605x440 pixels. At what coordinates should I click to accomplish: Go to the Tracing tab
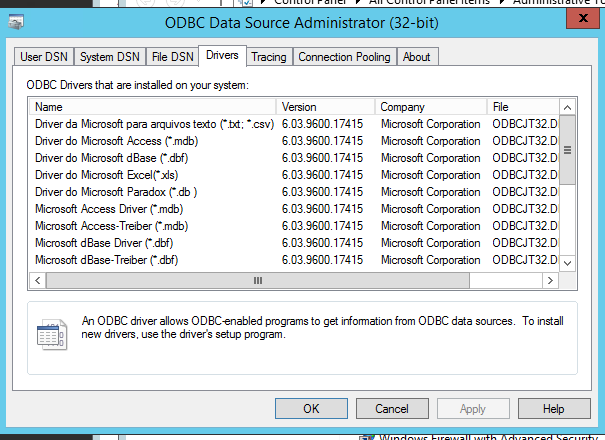[269, 57]
